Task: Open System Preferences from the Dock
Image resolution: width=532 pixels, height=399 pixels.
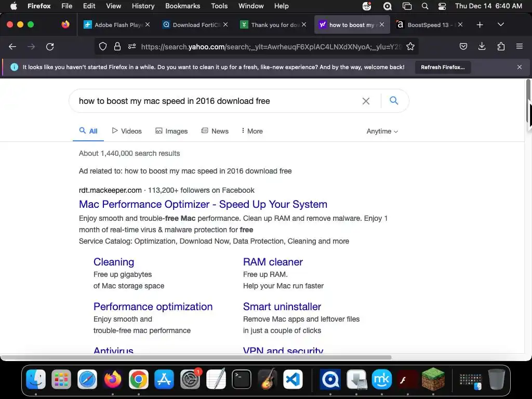Action: [190, 379]
